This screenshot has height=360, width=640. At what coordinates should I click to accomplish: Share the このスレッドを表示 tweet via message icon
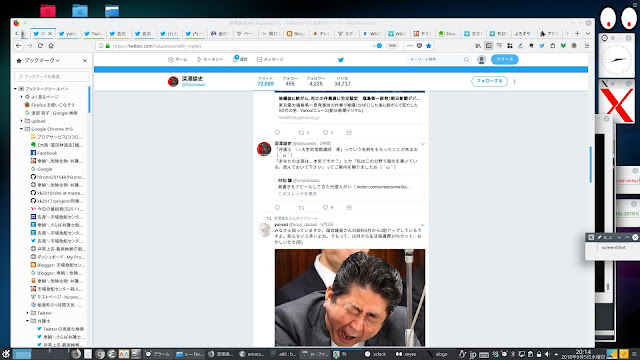point(349,207)
